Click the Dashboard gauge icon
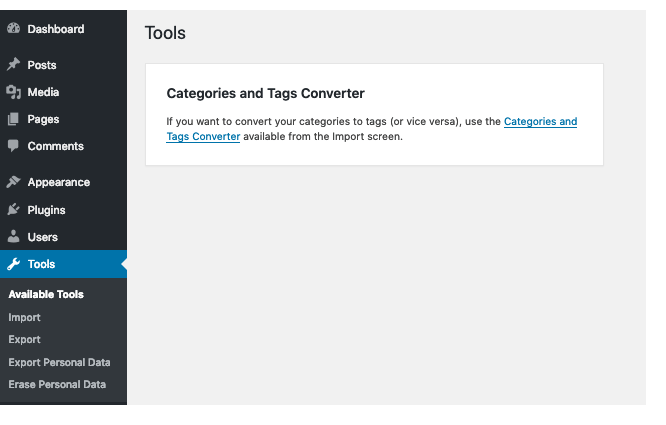 pyautogui.click(x=13, y=29)
